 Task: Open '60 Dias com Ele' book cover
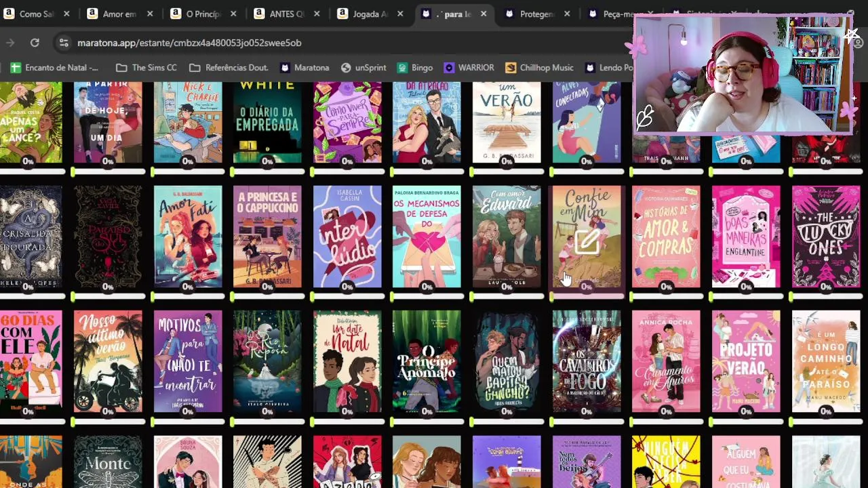[31, 361]
